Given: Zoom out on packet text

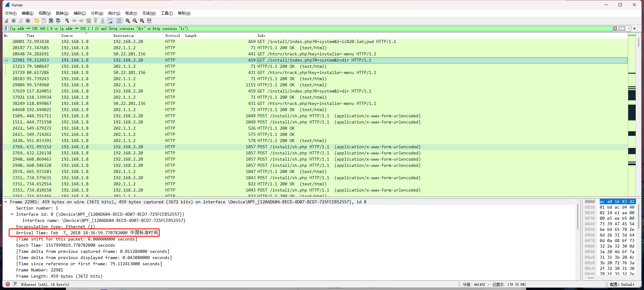Looking at the screenshot, I should coord(135,21).
